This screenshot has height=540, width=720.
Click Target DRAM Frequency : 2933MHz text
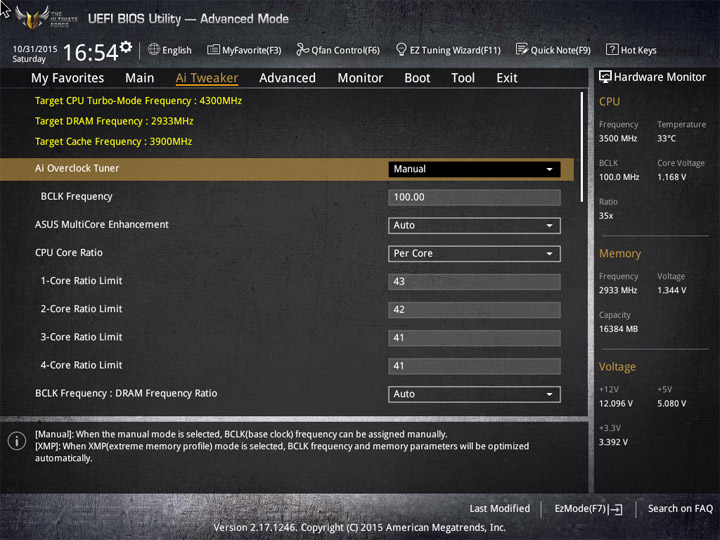(114, 121)
